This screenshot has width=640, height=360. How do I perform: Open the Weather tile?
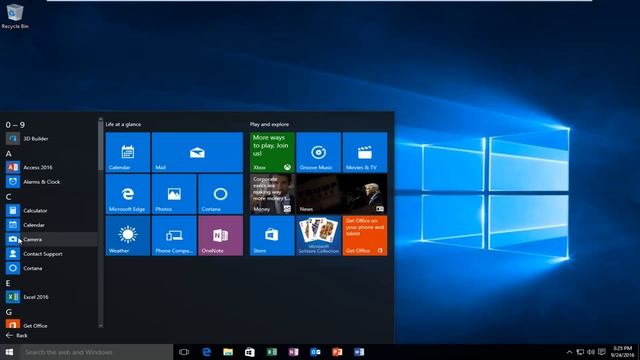coord(128,236)
